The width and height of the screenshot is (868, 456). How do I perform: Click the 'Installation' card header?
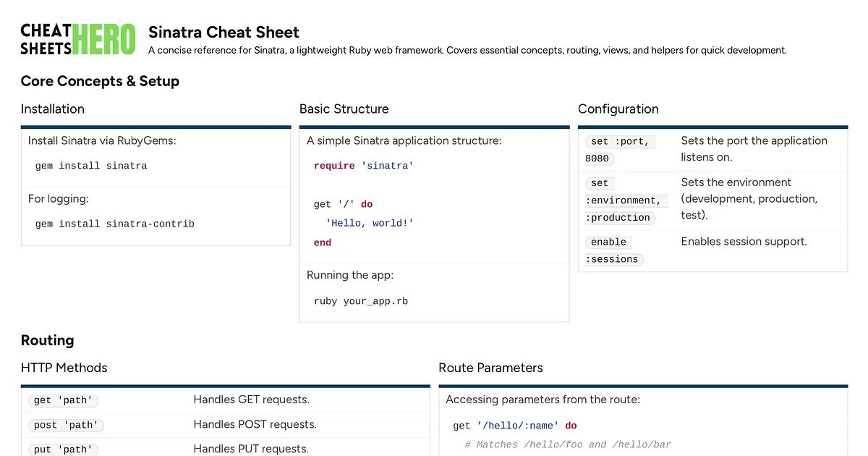pyautogui.click(x=52, y=109)
